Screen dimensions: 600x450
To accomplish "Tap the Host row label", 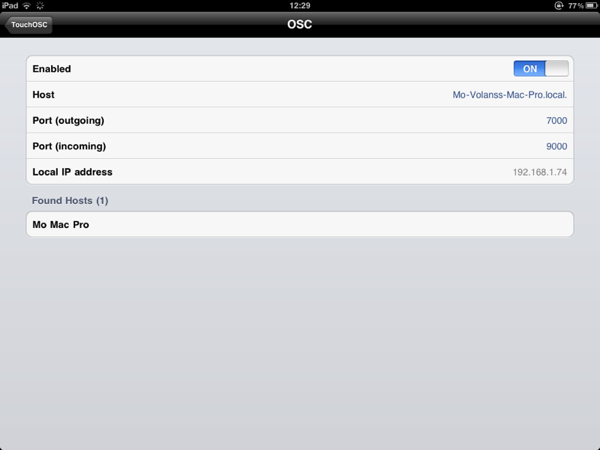I will (43, 95).
